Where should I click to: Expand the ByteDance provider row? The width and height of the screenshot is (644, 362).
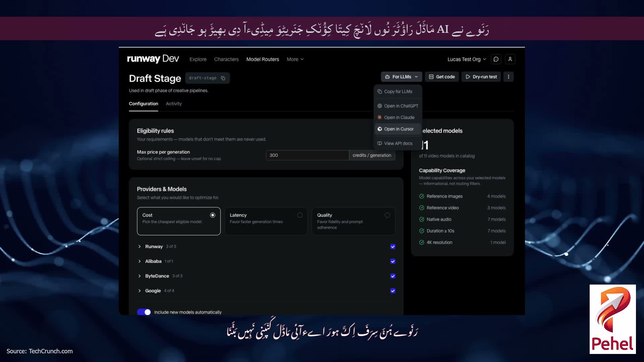click(140, 276)
